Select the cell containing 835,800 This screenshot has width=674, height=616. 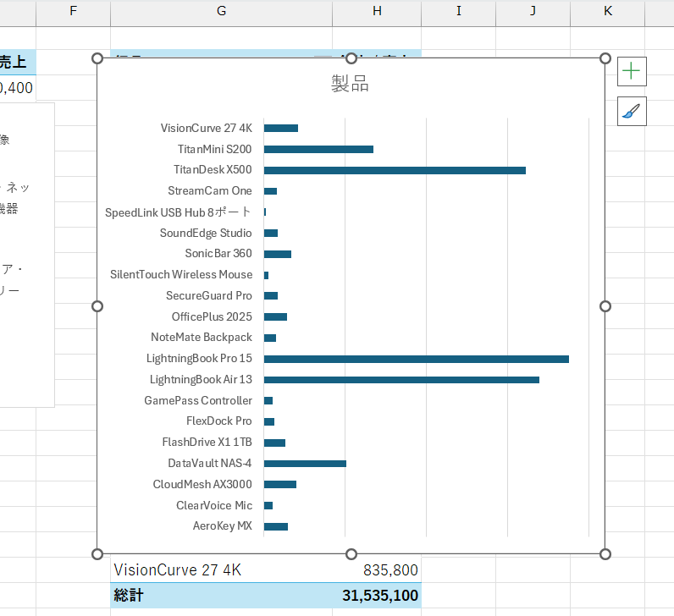coord(377,570)
